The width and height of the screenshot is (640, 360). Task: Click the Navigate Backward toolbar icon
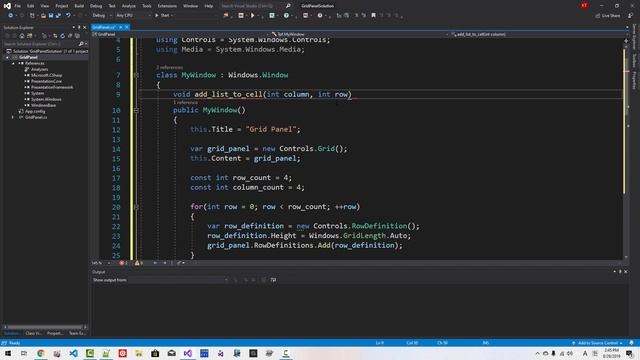click(x=10, y=16)
